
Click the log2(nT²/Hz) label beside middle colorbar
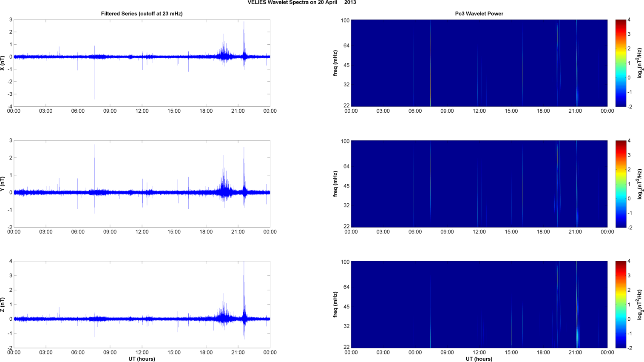click(640, 184)
